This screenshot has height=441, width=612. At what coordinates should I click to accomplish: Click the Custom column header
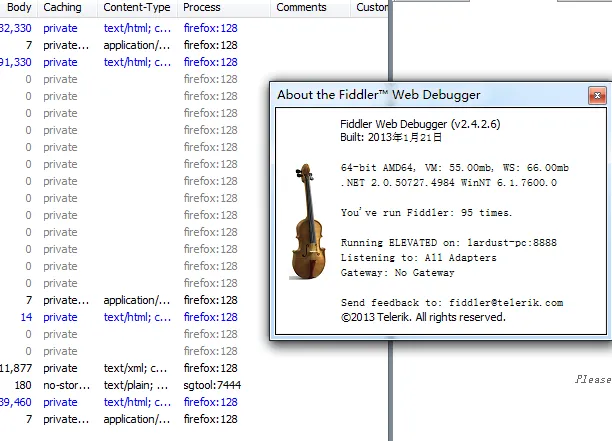(x=370, y=7)
